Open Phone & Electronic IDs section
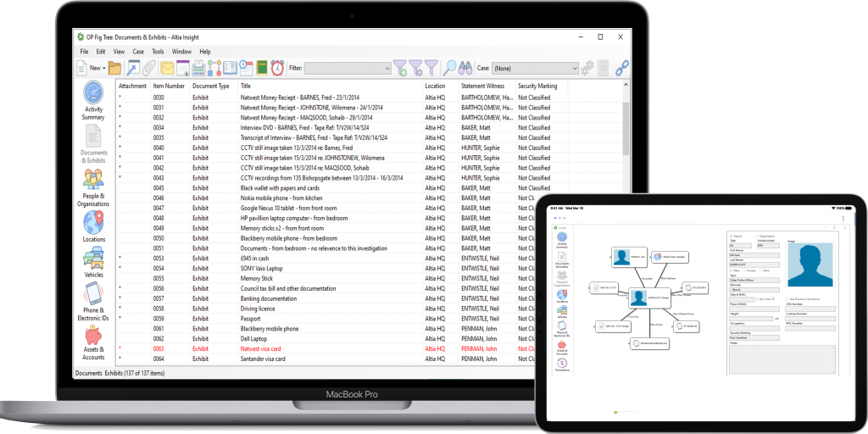 [x=93, y=301]
